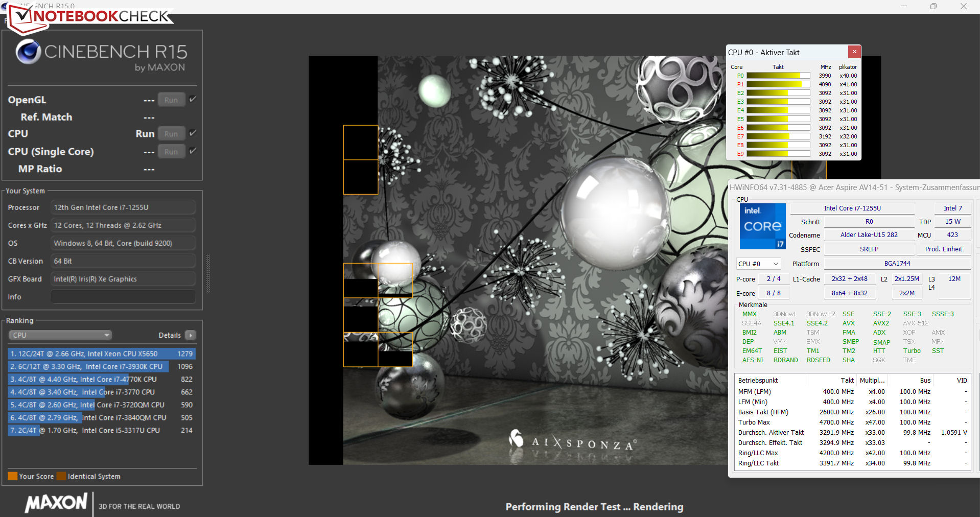
Task: Click the Cinebench R15 logo icon
Action: point(28,52)
